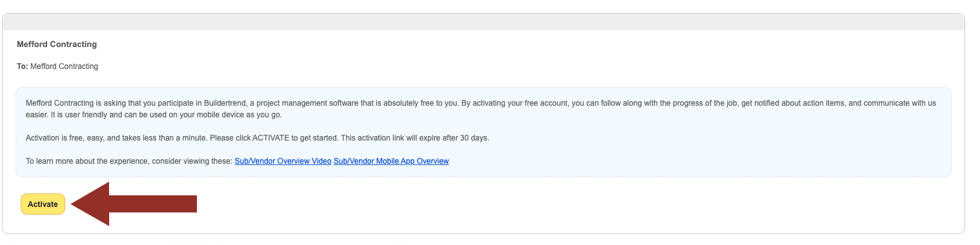This screenshot has height=245, width=980.
Task: Click the To: Mefford Contracting recipient line
Action: [x=57, y=66]
